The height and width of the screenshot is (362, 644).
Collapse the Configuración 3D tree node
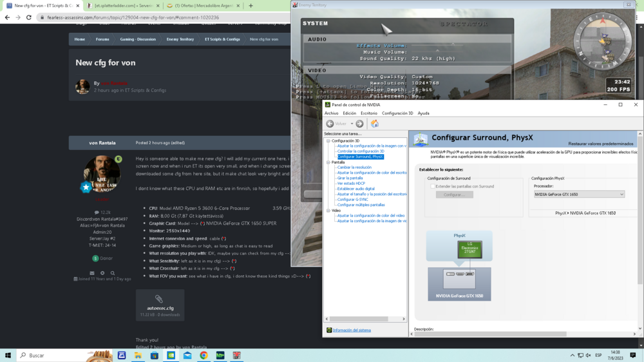pos(328,141)
